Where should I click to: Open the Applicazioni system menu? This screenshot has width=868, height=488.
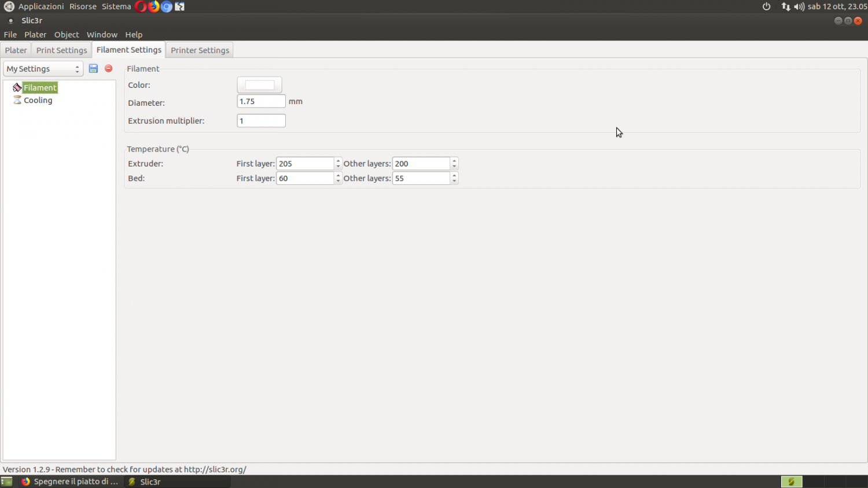[41, 6]
